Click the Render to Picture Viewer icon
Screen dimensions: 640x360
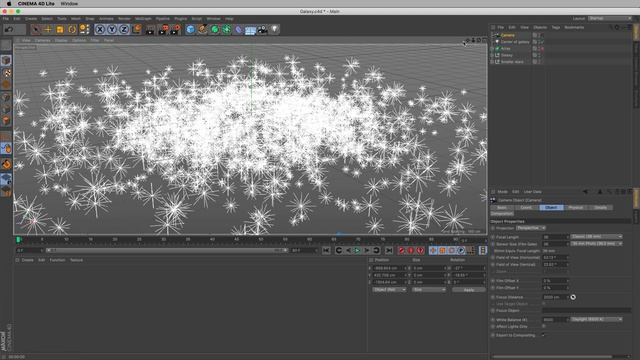pyautogui.click(x=163, y=29)
